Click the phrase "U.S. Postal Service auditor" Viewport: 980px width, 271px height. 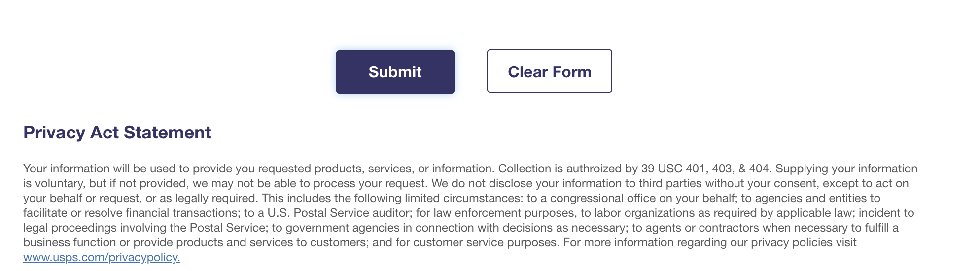pyautogui.click(x=340, y=213)
